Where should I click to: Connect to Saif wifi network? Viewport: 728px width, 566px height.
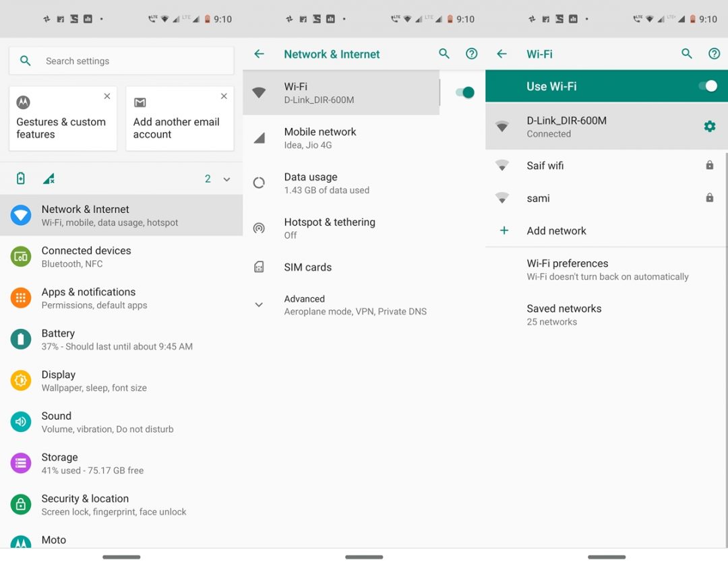pos(607,165)
